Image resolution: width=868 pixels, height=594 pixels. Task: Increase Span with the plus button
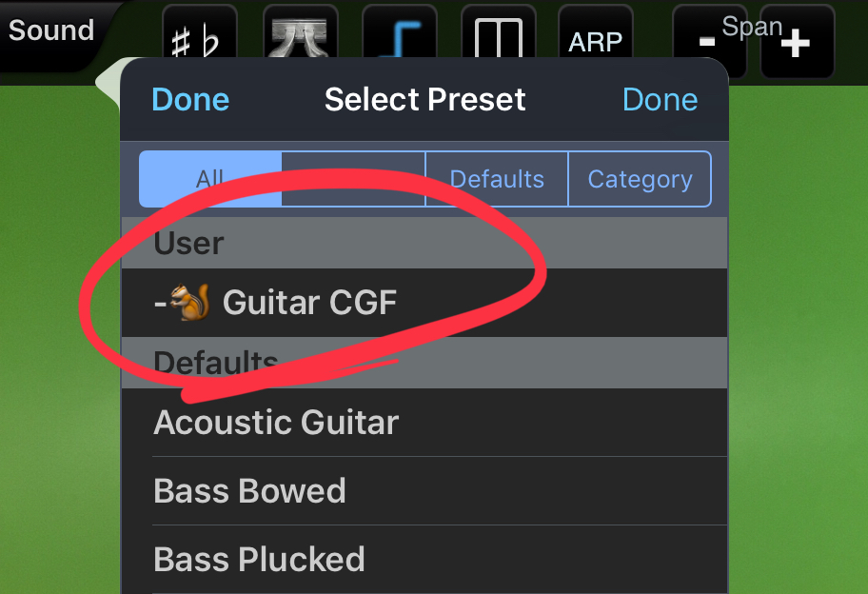pos(798,42)
